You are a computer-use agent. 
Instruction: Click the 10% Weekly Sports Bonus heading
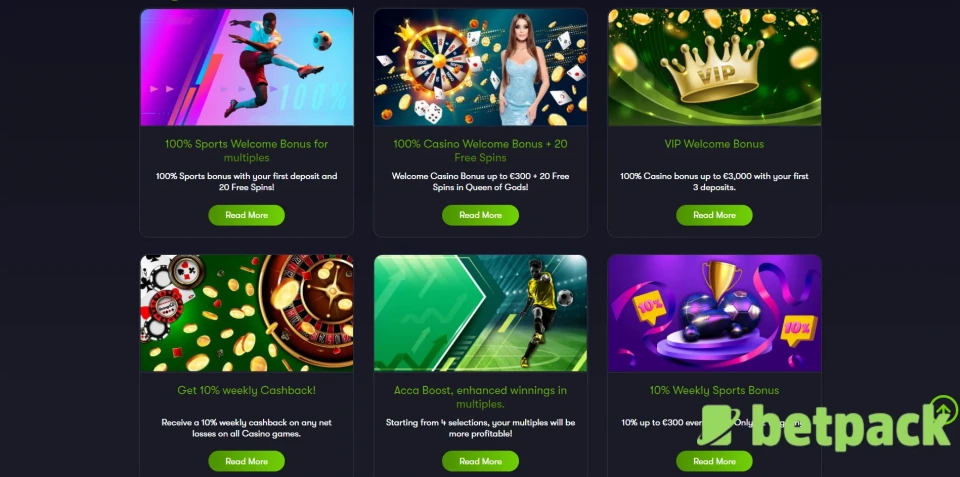714,390
